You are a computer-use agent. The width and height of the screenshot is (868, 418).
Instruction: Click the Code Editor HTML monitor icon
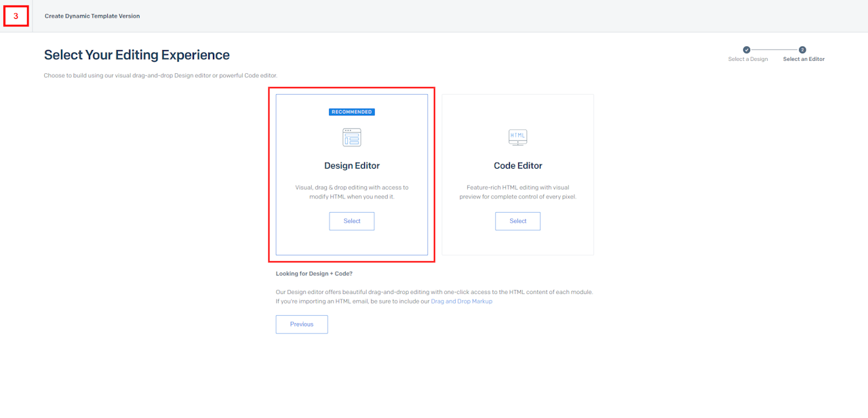(x=517, y=138)
